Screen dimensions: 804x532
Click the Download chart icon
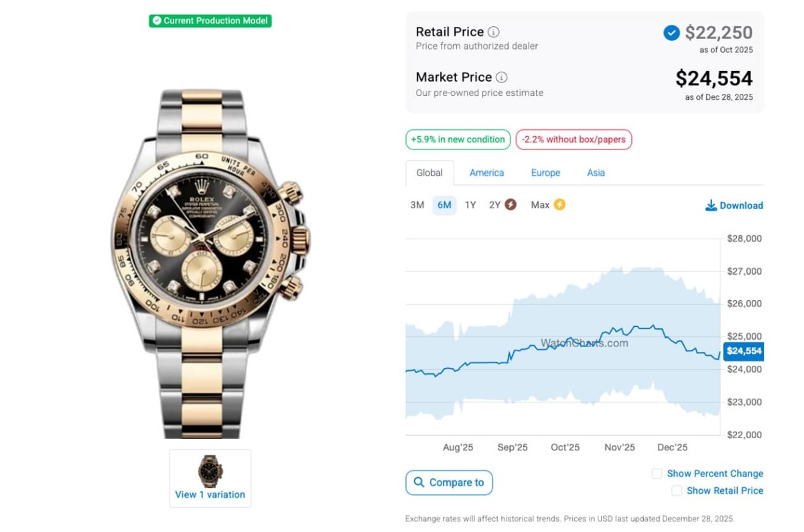click(x=711, y=206)
